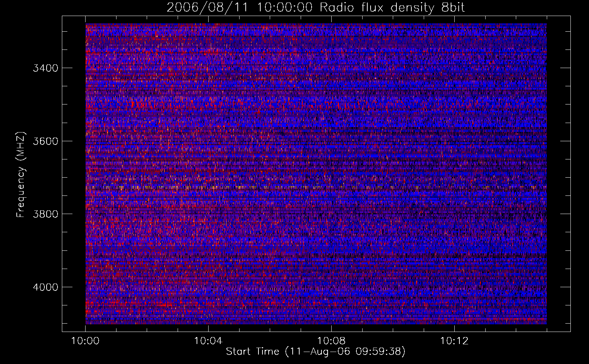The height and width of the screenshot is (364, 589).
Task: Click the 10:00 time tick label
Action: point(86,341)
